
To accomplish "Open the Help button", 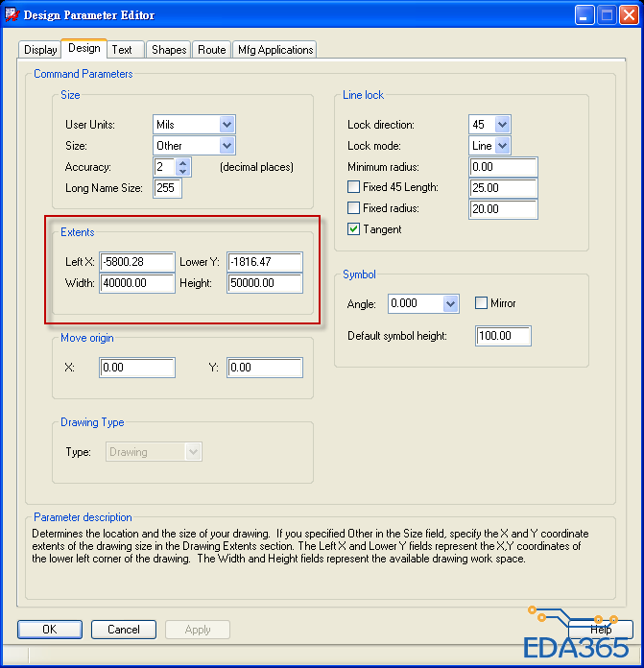I will coord(601,630).
